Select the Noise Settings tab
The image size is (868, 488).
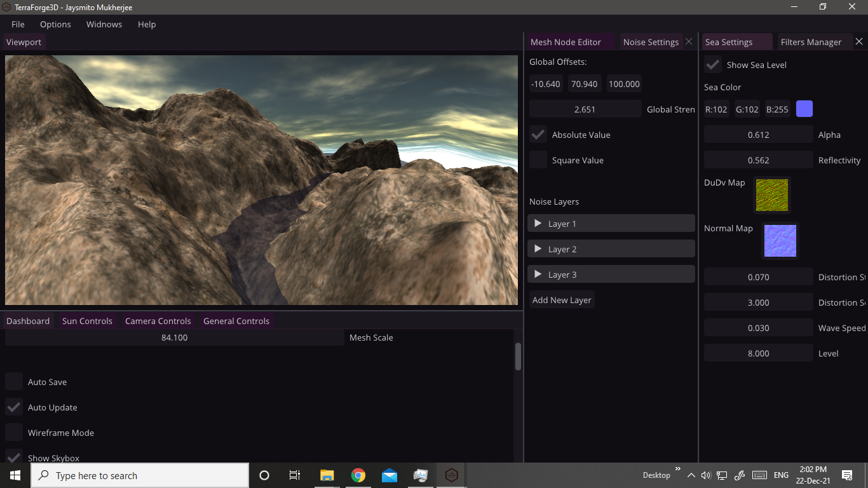pos(651,41)
